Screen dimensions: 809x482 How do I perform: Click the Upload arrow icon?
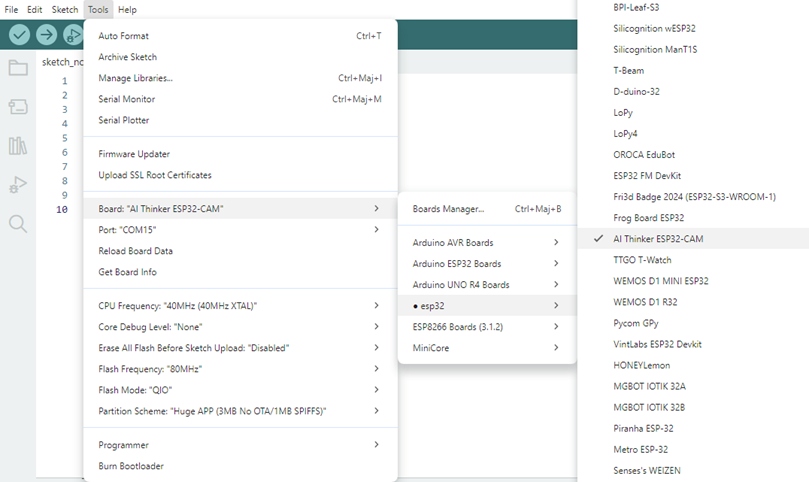click(47, 35)
